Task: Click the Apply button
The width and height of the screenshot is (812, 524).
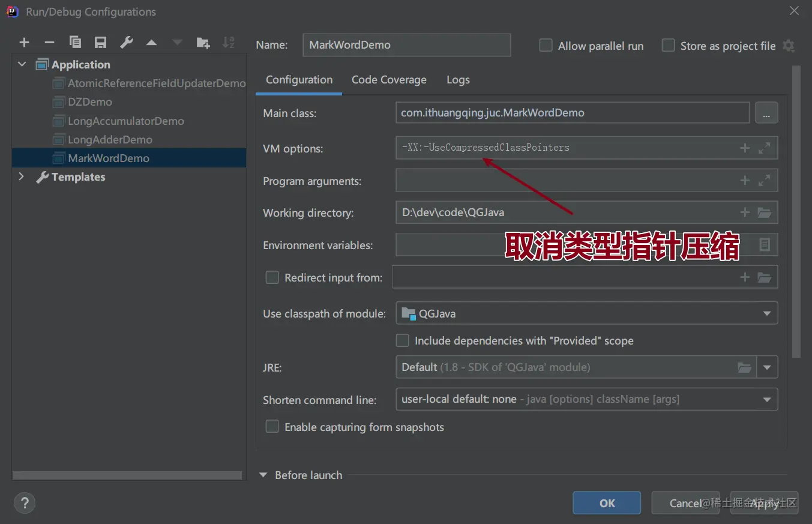Action: [x=765, y=503]
